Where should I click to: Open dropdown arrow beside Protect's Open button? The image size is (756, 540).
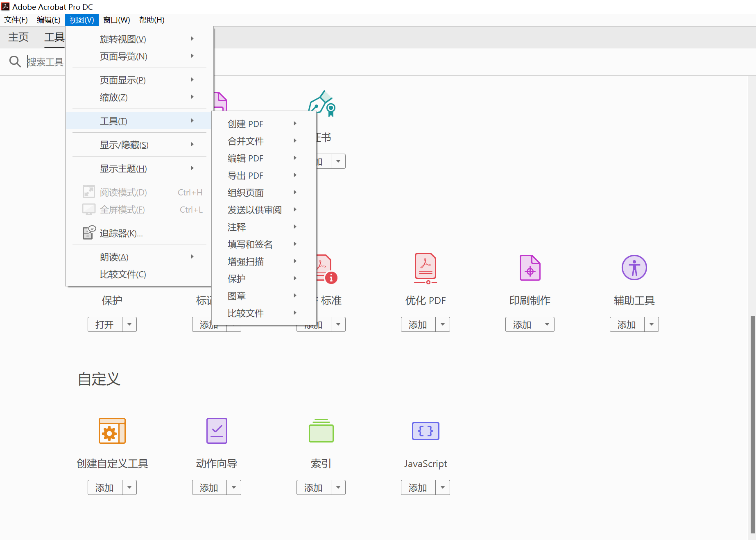pyautogui.click(x=129, y=324)
